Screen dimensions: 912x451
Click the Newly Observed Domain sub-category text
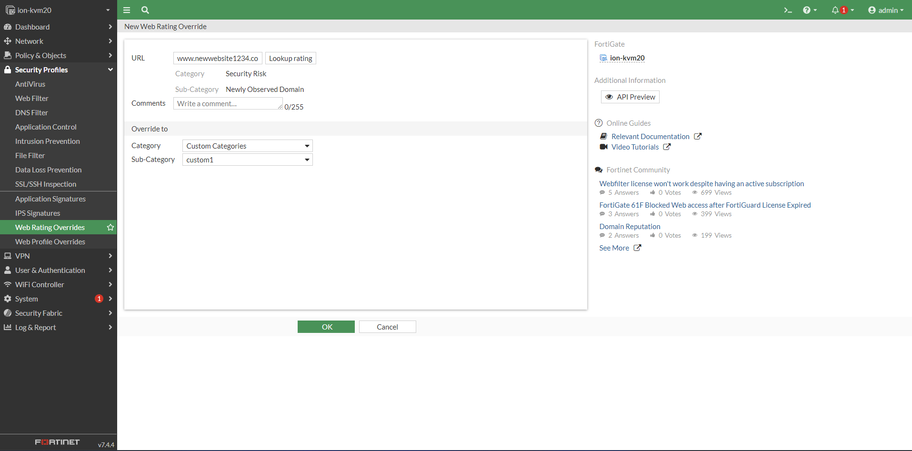[265, 90]
